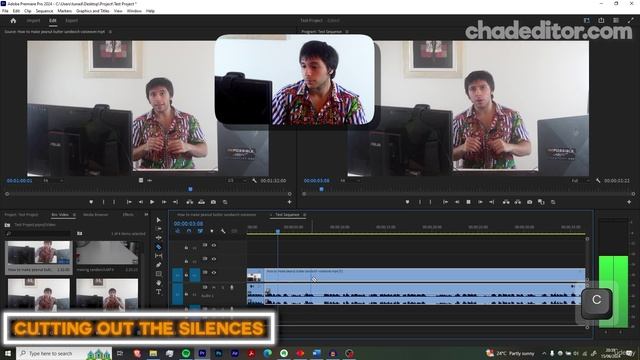
Task: Switch to the Export workspace
Action: tap(71, 20)
